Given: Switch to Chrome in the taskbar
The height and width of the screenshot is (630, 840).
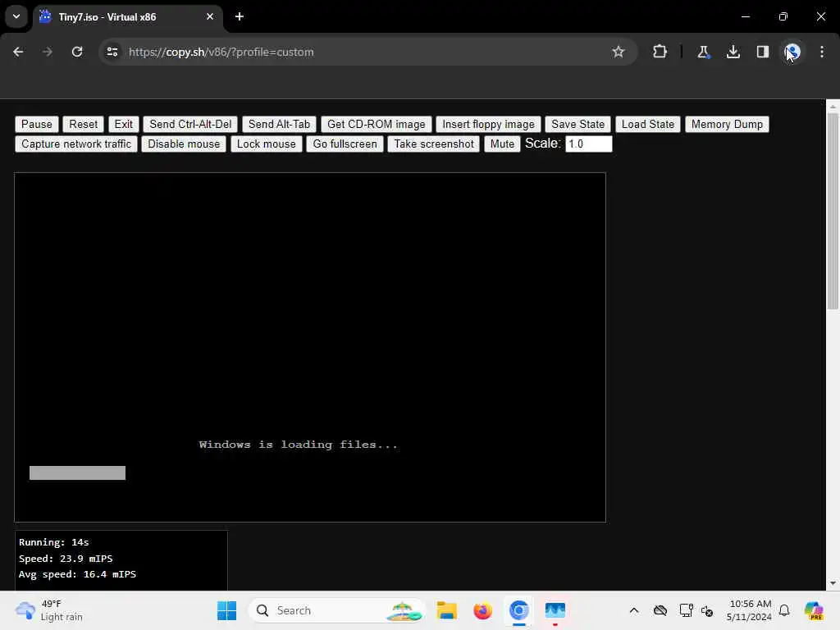Looking at the screenshot, I should click(519, 610).
